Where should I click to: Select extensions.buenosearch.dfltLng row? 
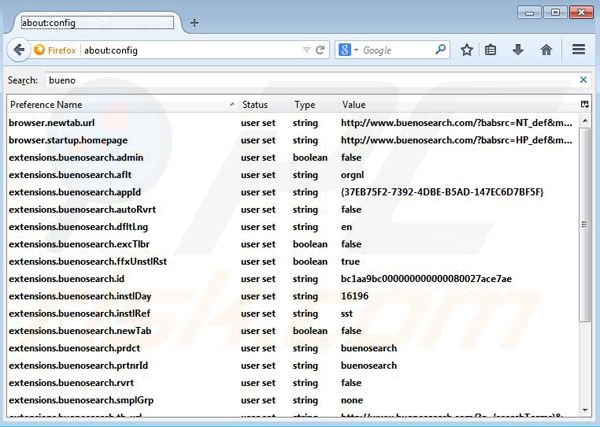coord(292,227)
